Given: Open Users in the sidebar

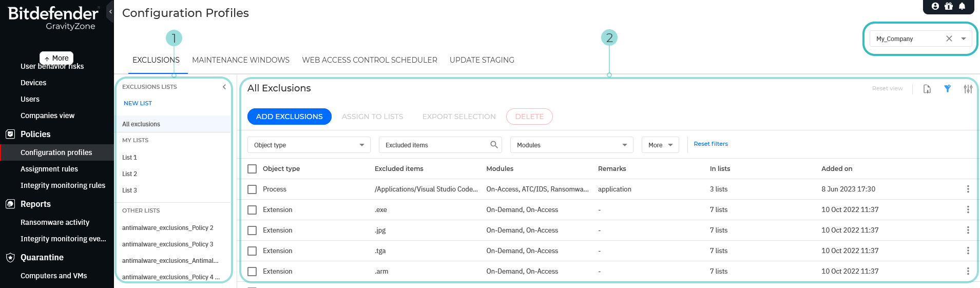Looking at the screenshot, I should (30, 99).
